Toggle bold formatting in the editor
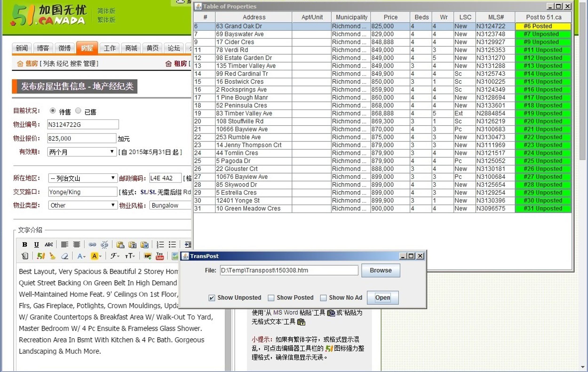Screen dimensions: 588x372 coord(24,244)
